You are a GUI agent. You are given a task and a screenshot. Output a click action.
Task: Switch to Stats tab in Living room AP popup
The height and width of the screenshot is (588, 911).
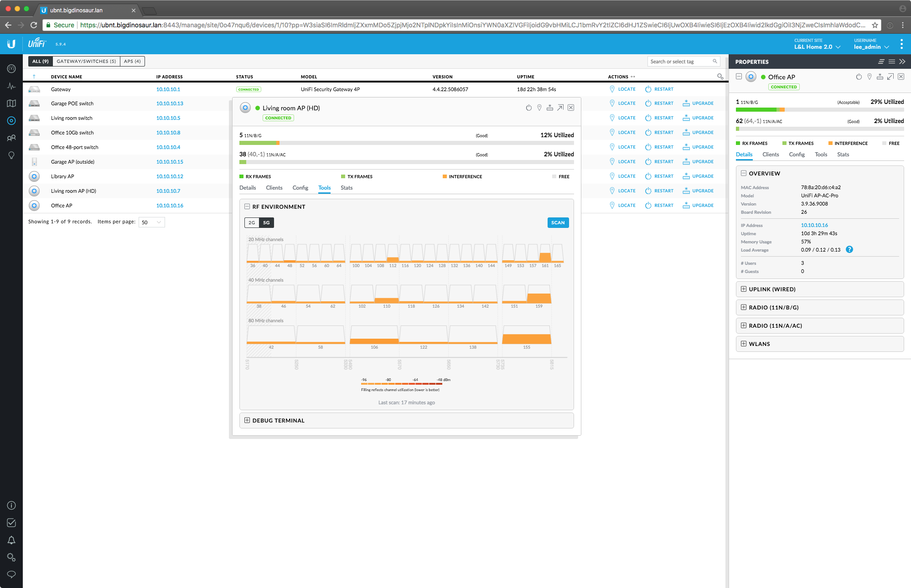pos(347,188)
